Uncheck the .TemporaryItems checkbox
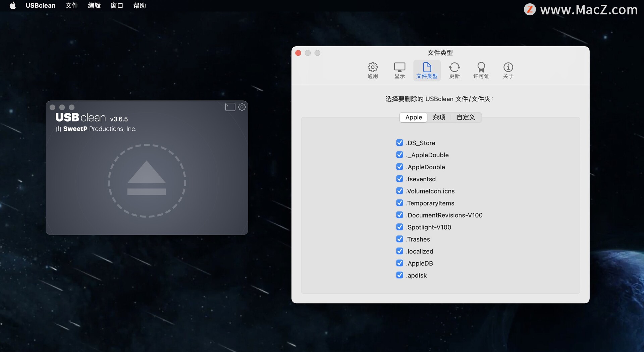Screen dimensions: 644x352 [399, 203]
